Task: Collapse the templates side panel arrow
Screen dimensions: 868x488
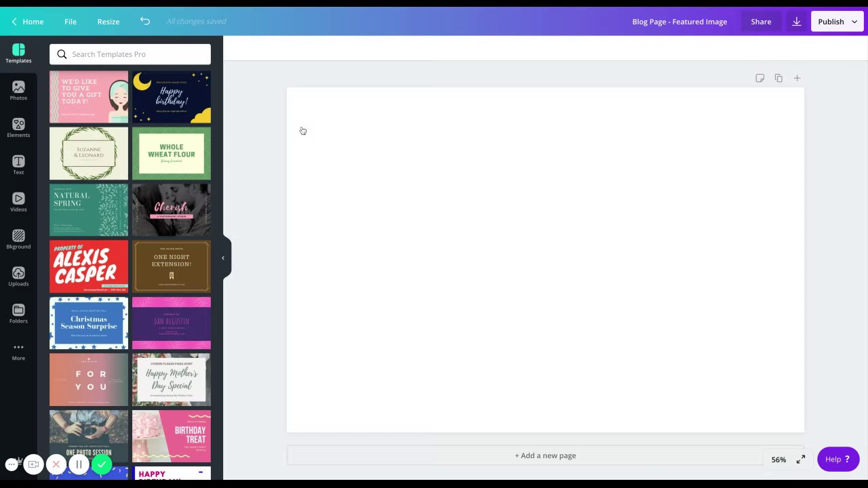Action: point(223,258)
